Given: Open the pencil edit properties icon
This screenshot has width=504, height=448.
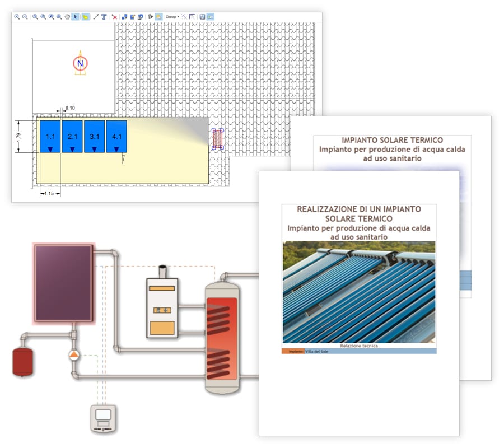Looking at the screenshot, I should point(132,17).
